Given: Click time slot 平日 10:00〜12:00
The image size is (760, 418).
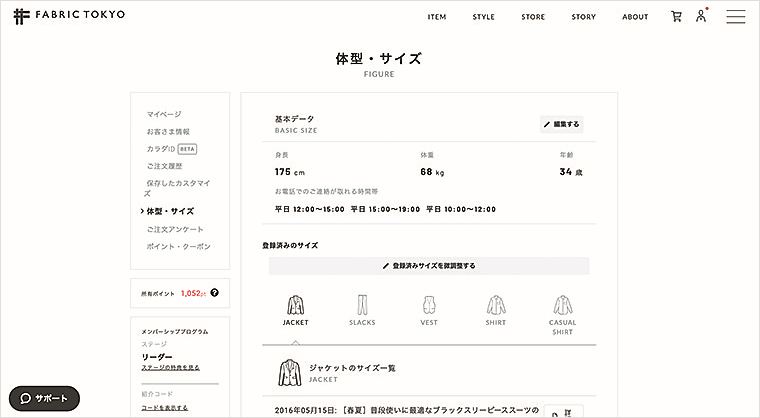Looking at the screenshot, I should (x=461, y=209).
